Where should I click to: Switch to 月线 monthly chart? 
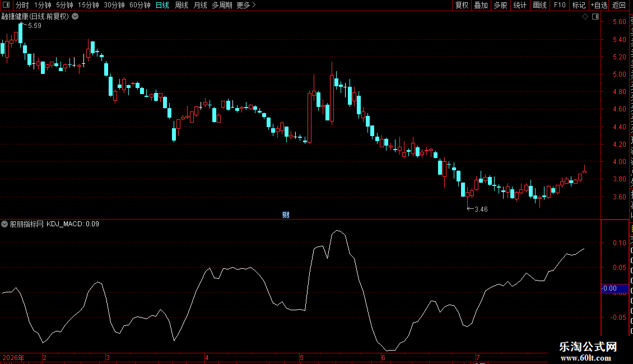(200, 5)
